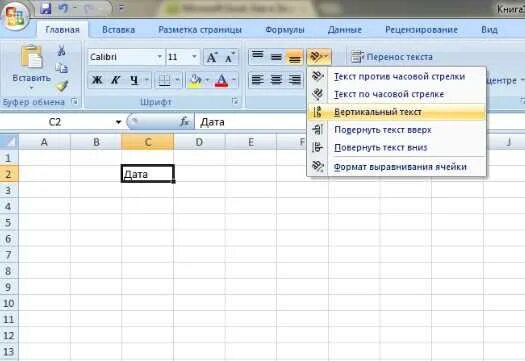Open the Name Box dropdown arrow

click(x=118, y=122)
